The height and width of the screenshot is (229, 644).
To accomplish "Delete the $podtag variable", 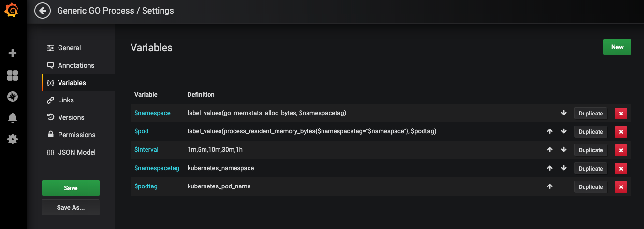I will point(621,187).
